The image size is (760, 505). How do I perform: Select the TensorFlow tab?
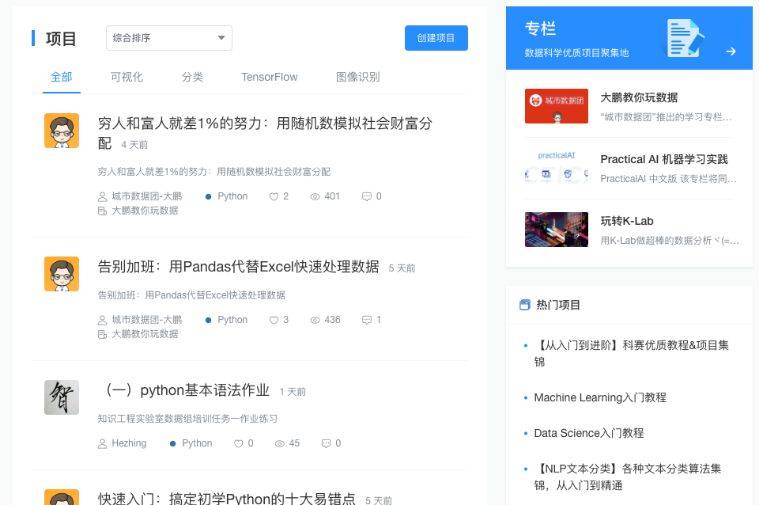click(269, 77)
